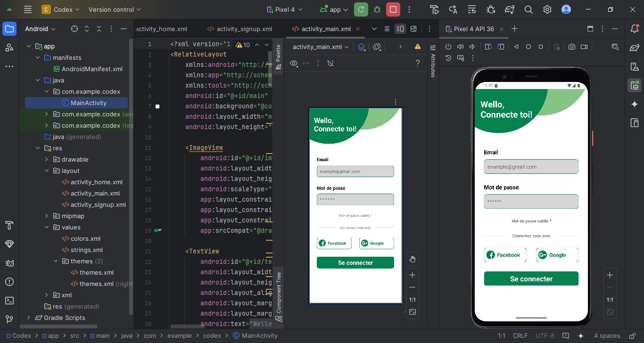644x343 pixels.
Task: Open the Resource Manager sidebar icon
Action: pos(9,48)
